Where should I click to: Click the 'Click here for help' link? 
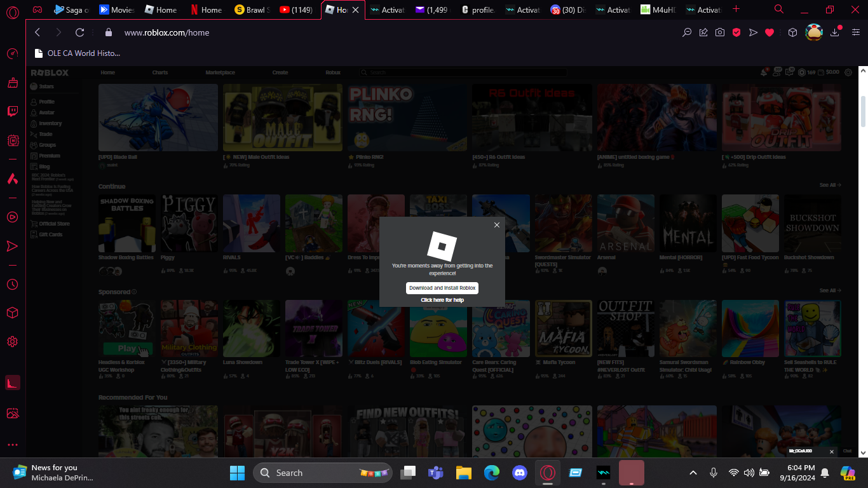[442, 300]
